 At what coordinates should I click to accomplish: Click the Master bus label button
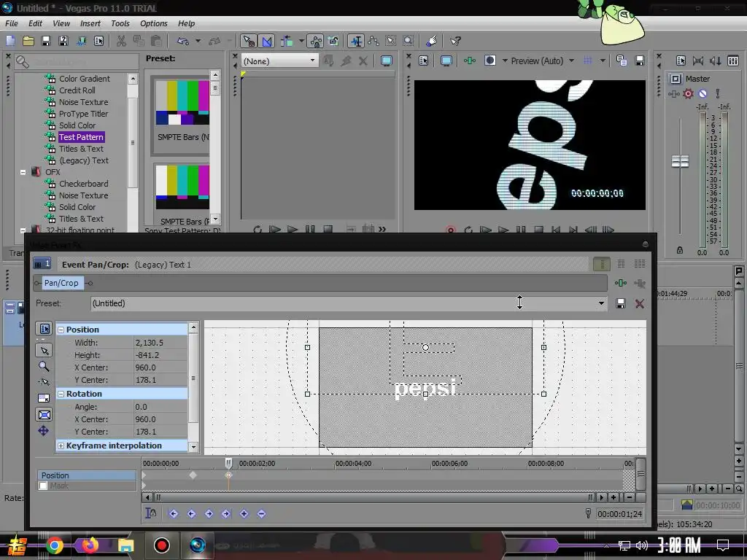click(676, 79)
